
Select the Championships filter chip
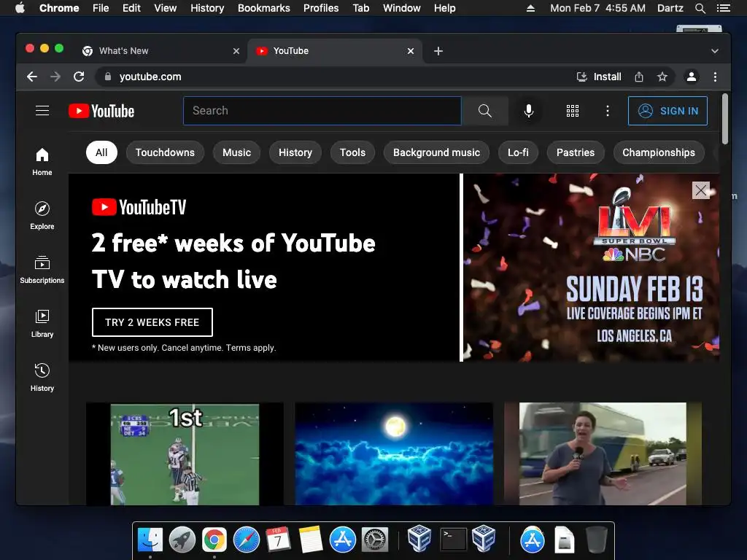coord(659,152)
